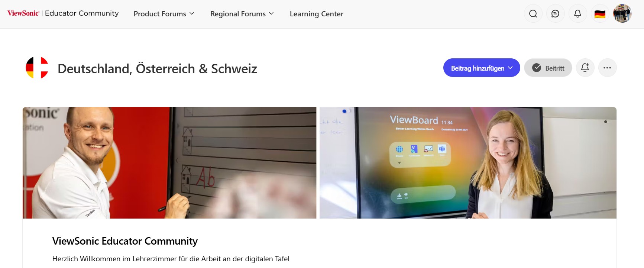Click the ViewSonic logo

click(x=23, y=13)
